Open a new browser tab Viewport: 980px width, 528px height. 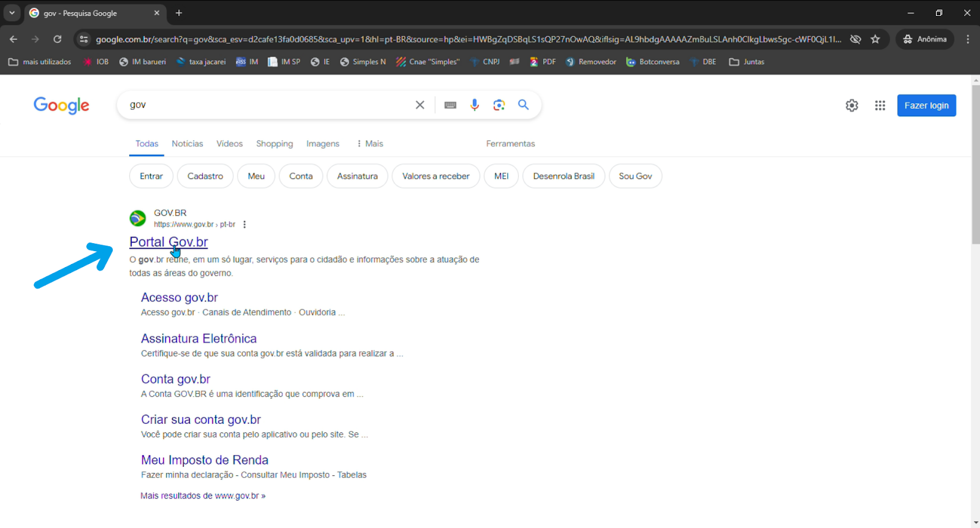pos(179,13)
